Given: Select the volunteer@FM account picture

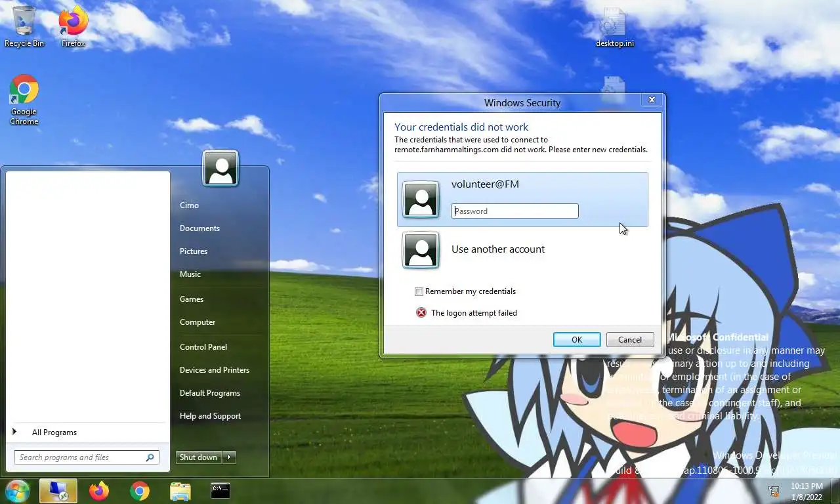Looking at the screenshot, I should 421,199.
